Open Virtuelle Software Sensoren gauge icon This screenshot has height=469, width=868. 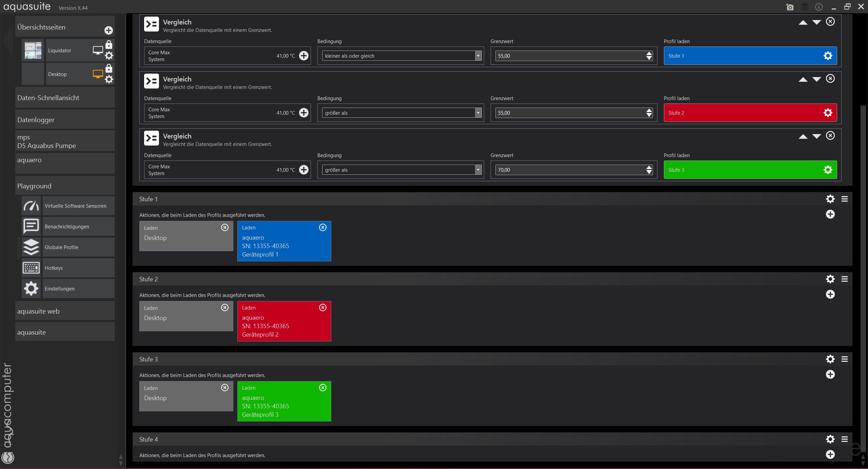tap(31, 206)
